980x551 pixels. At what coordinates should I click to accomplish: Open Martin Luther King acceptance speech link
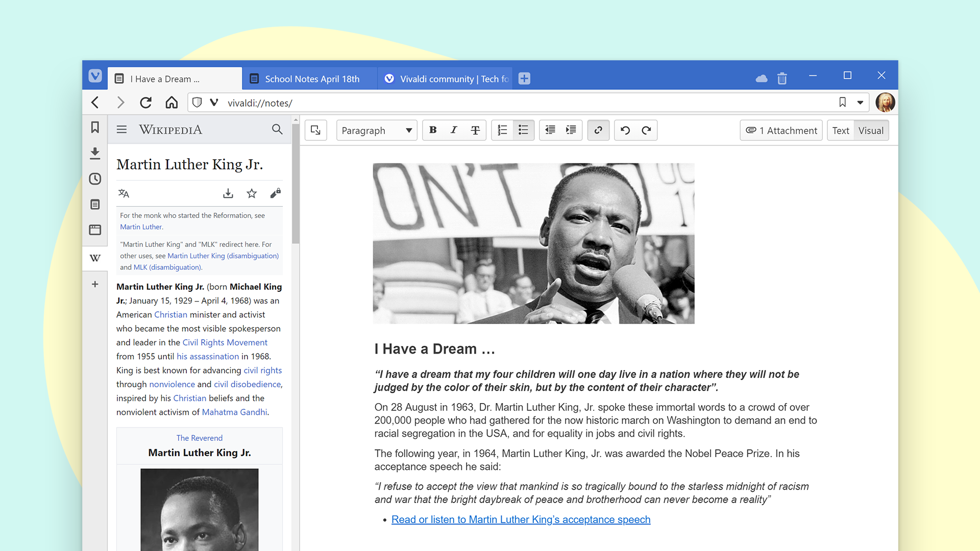[520, 519]
